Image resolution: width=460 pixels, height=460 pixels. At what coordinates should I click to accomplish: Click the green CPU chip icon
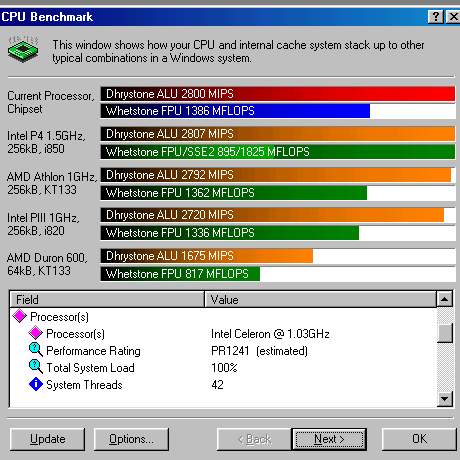coord(23,49)
